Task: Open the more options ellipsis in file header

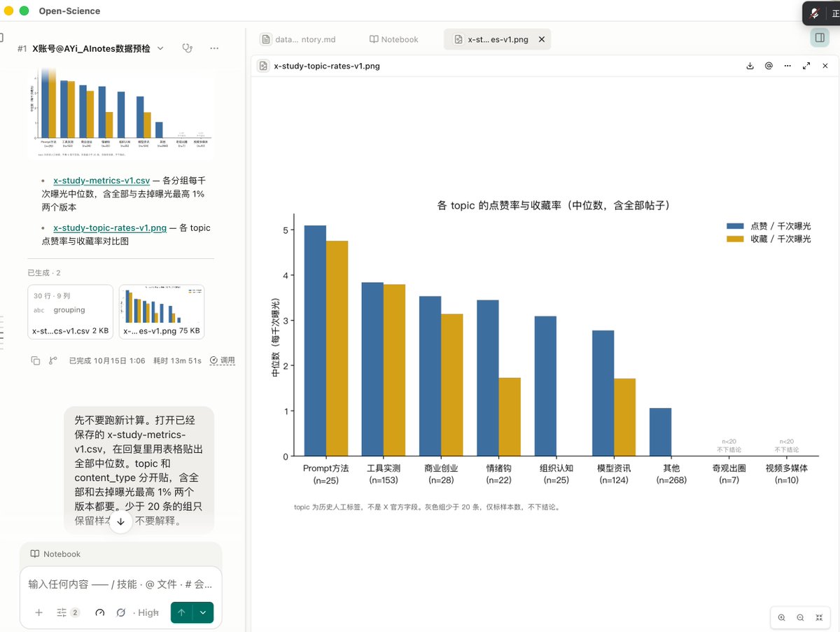Action: [x=787, y=66]
